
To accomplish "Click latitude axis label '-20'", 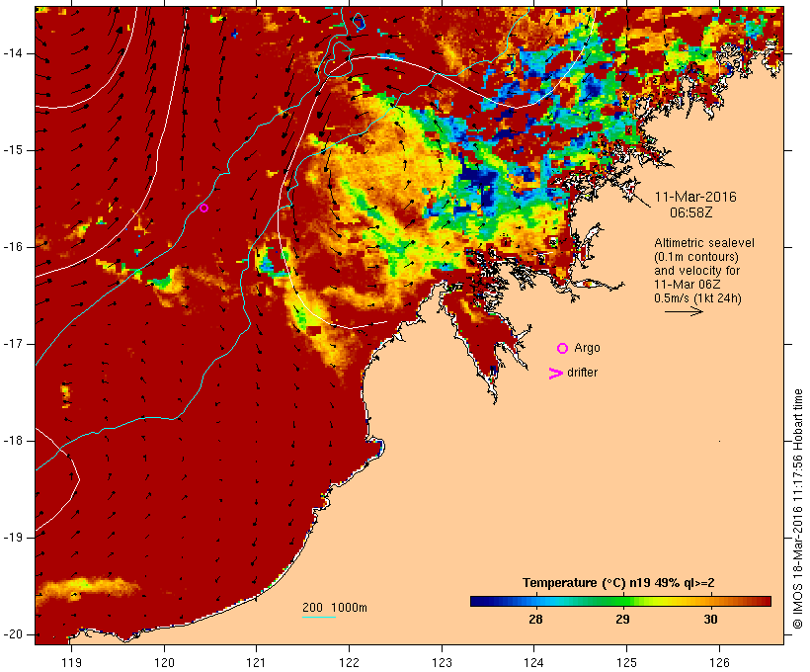I will click(x=13, y=634).
